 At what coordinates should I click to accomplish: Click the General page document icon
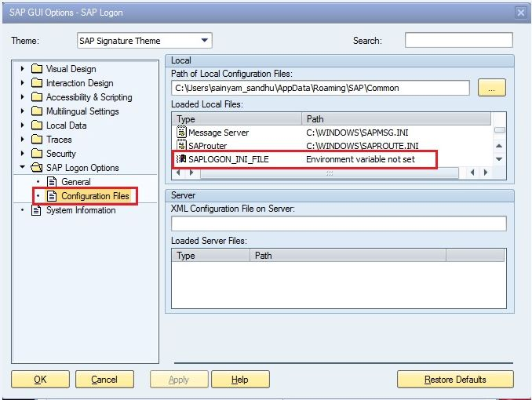click(53, 182)
